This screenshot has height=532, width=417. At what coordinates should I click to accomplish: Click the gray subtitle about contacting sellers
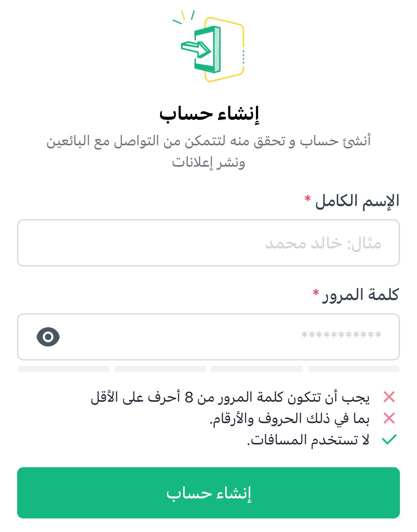(x=208, y=151)
